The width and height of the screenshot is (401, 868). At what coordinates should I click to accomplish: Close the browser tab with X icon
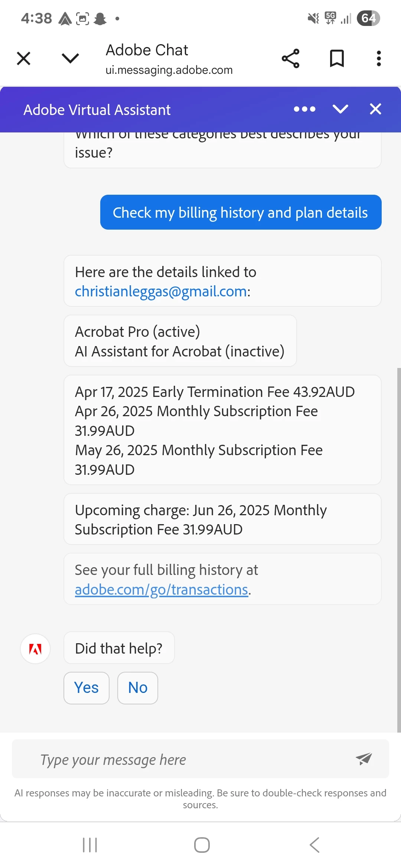coord(24,58)
